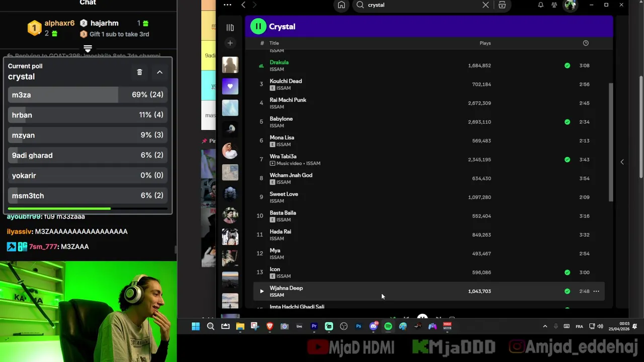
Task: Select the 'Rai Machi Punk' track title
Action: point(288,100)
